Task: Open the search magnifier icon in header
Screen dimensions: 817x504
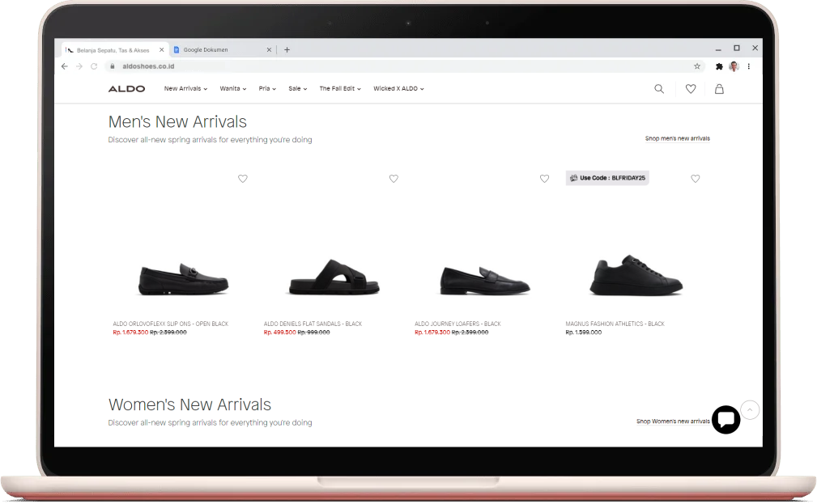Action: [x=659, y=89]
